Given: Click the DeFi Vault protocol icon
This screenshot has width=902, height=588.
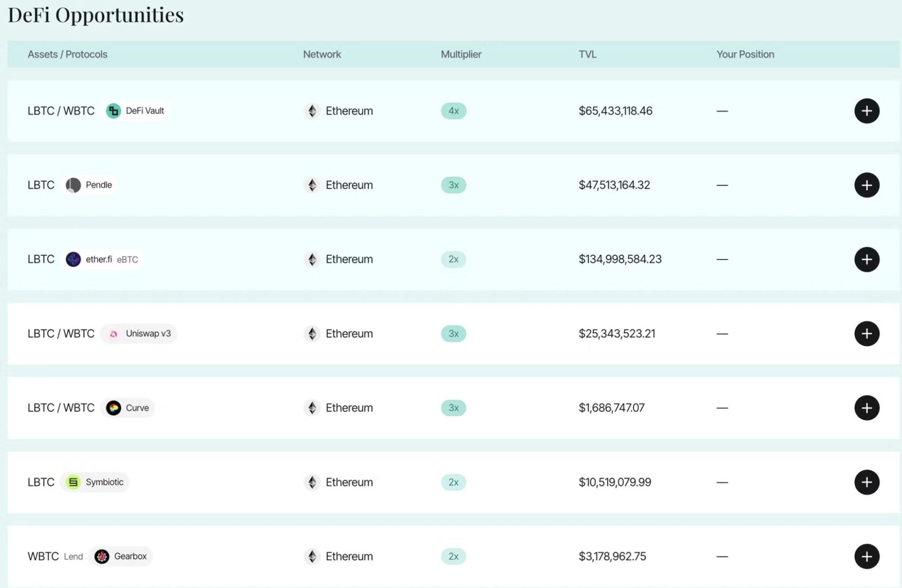Looking at the screenshot, I should 113,111.
